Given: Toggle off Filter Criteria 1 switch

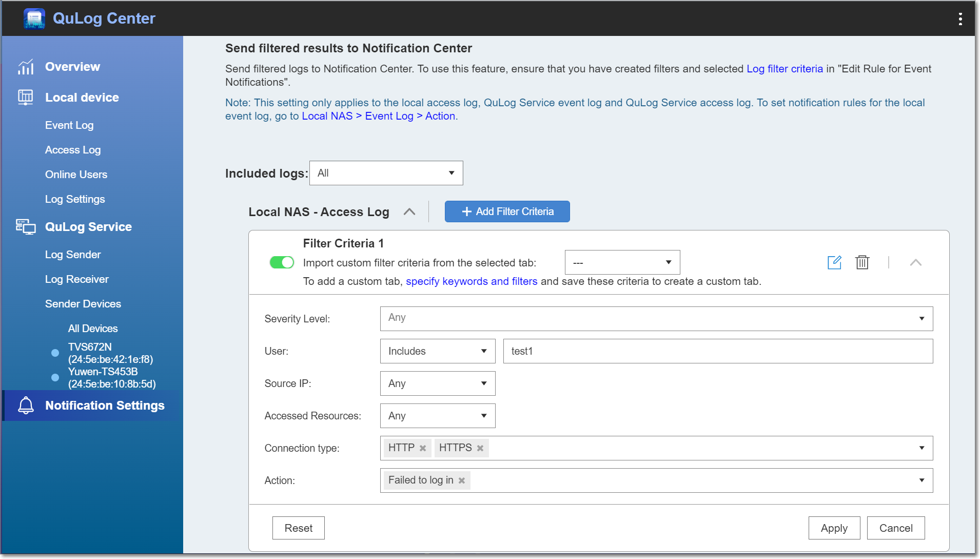Looking at the screenshot, I should coord(282,262).
